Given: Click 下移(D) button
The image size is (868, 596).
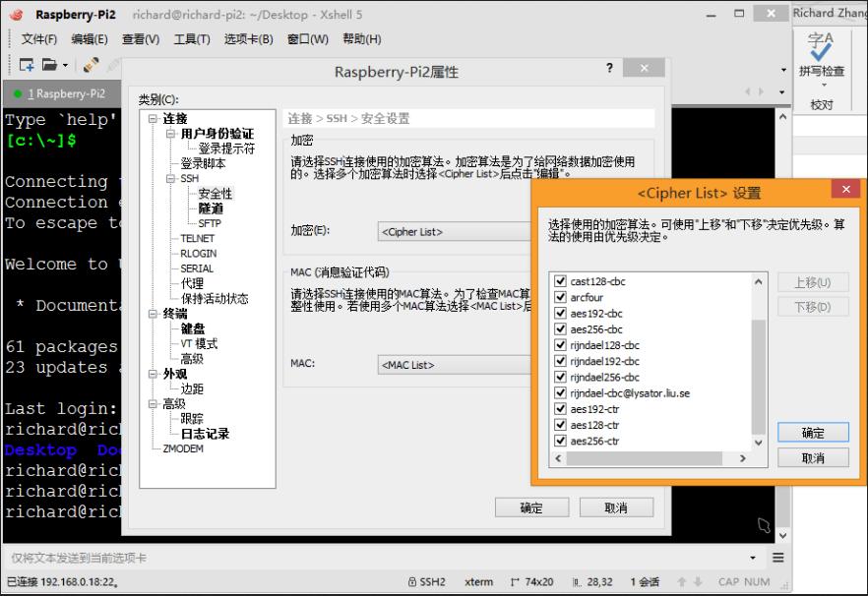Looking at the screenshot, I should 813,307.
